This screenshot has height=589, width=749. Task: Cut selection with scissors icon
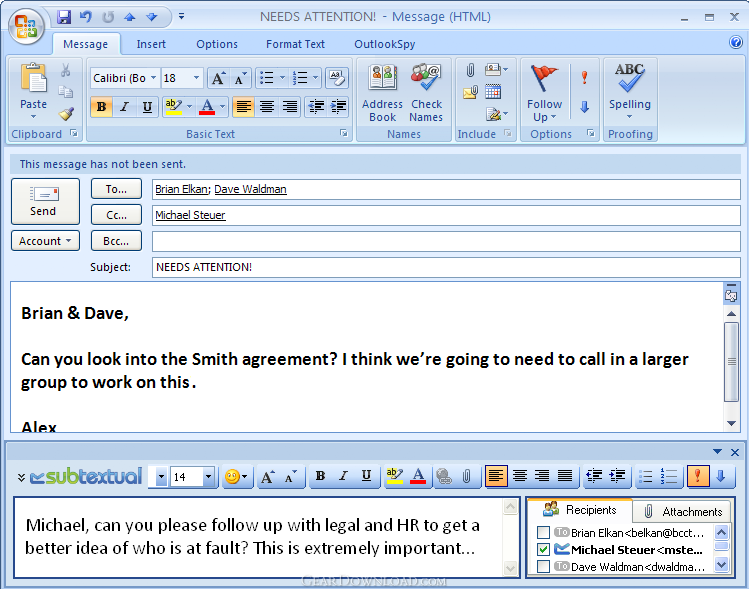pyautogui.click(x=65, y=70)
